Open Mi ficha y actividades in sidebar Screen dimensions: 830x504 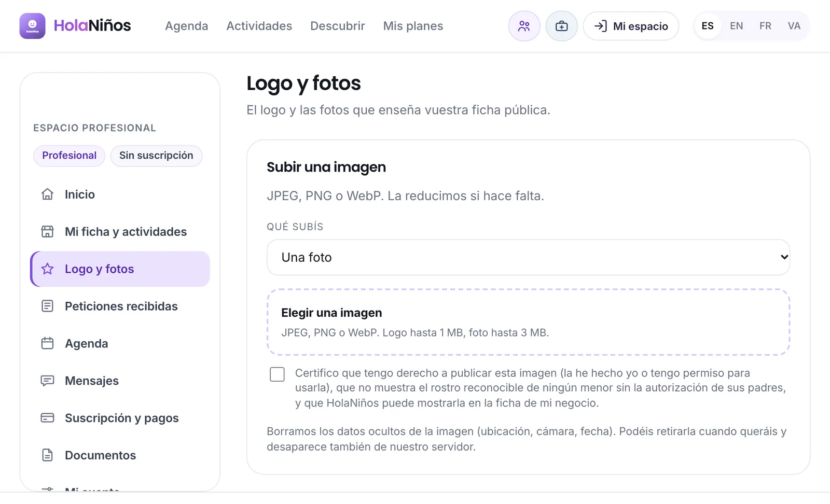click(120, 232)
